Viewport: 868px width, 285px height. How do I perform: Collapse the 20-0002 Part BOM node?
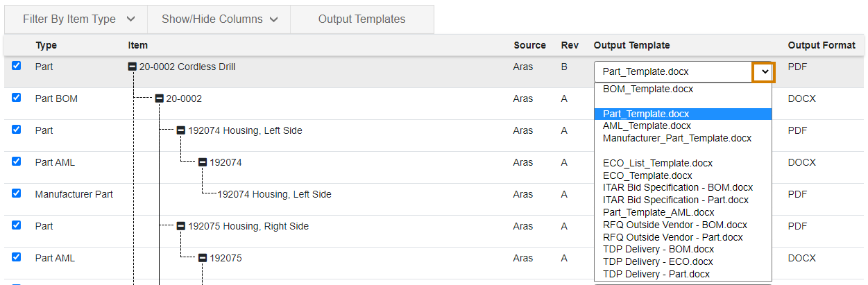click(159, 99)
